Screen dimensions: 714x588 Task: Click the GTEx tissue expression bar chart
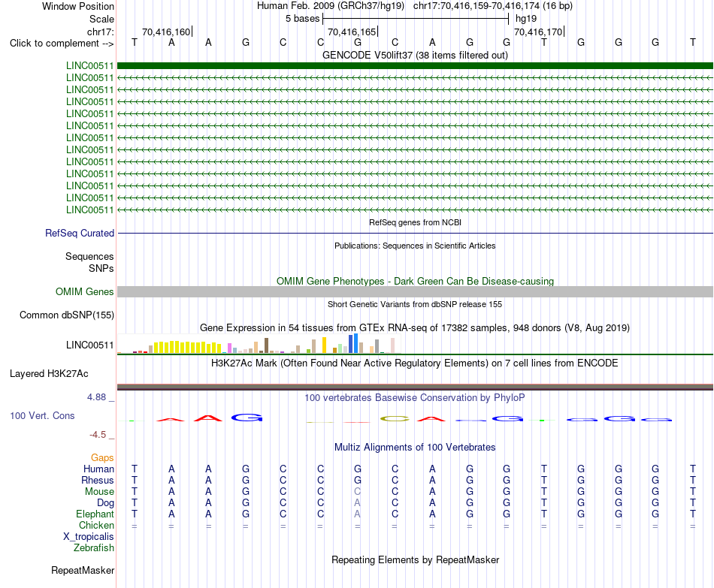259,344
